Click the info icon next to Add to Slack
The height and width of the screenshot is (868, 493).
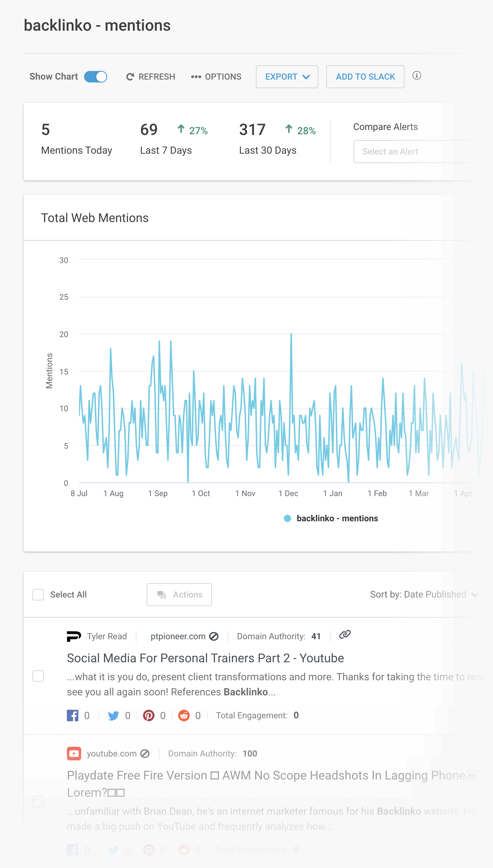pos(417,76)
